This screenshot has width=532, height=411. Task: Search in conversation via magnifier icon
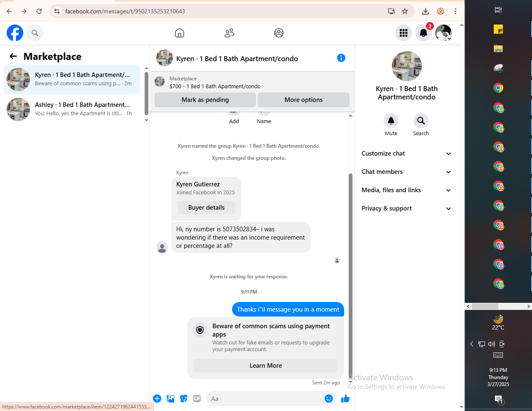421,121
